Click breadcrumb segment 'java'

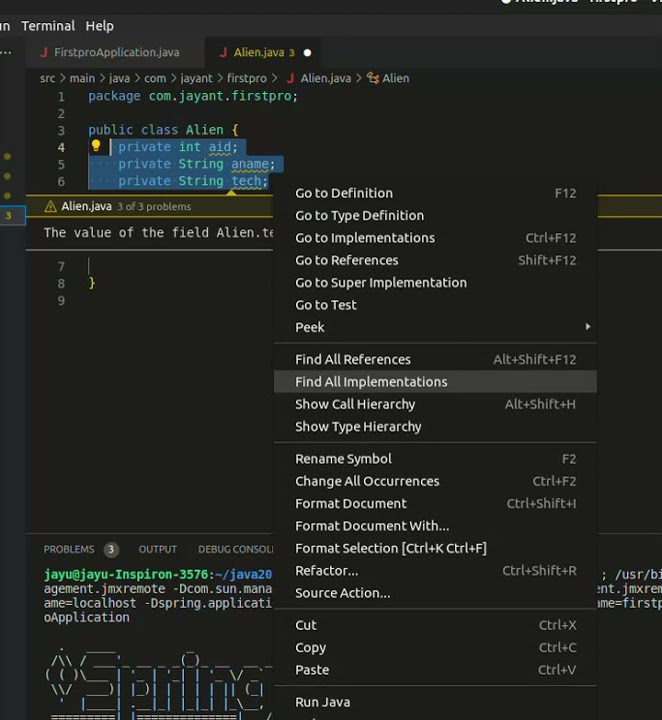tap(119, 79)
